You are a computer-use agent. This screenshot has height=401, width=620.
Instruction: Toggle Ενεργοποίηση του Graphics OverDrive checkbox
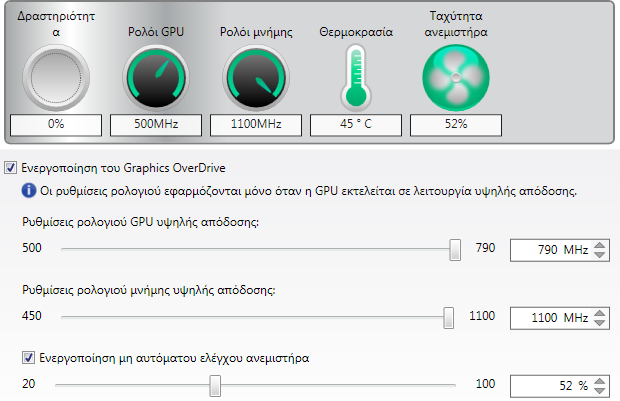tap(10, 168)
